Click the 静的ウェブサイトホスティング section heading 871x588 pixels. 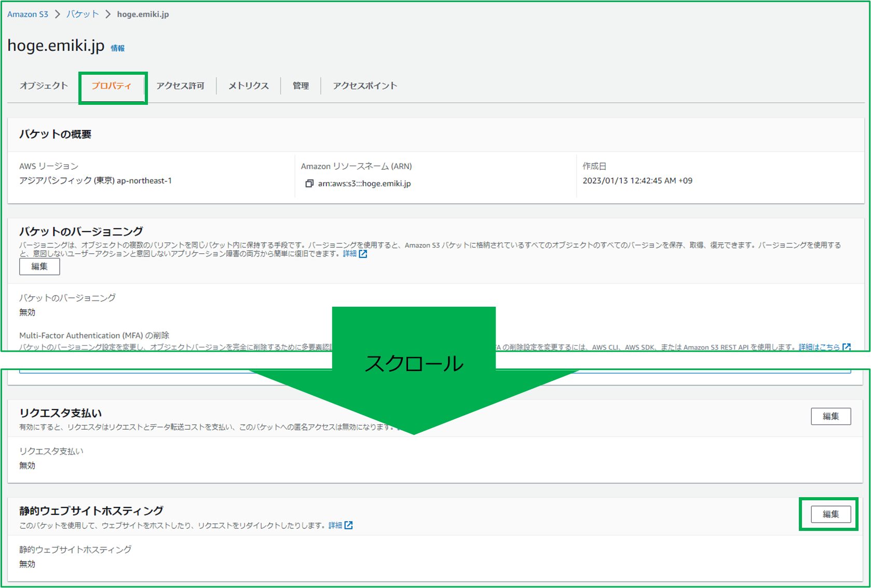pos(91,511)
